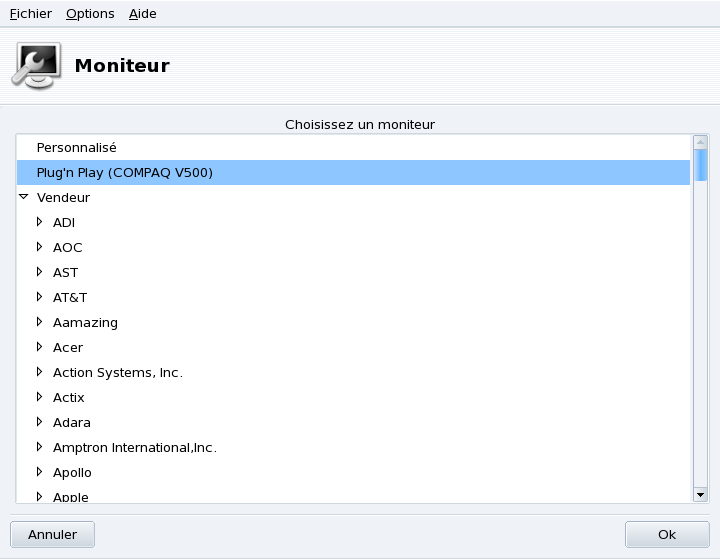This screenshot has width=720, height=560.
Task: Confirm selection with the Ok button
Action: [x=666, y=534]
